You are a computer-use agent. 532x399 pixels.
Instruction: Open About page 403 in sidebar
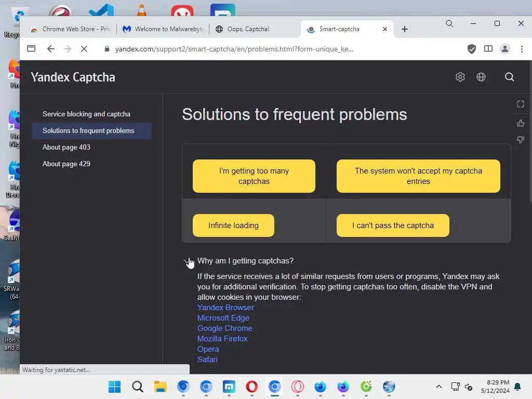(66, 147)
